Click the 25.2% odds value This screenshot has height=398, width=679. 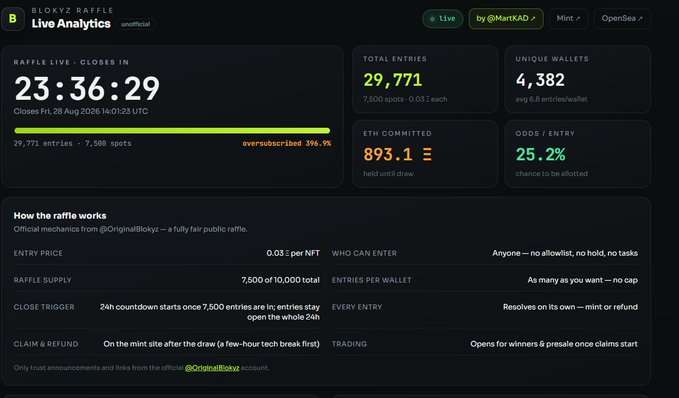[x=540, y=154]
